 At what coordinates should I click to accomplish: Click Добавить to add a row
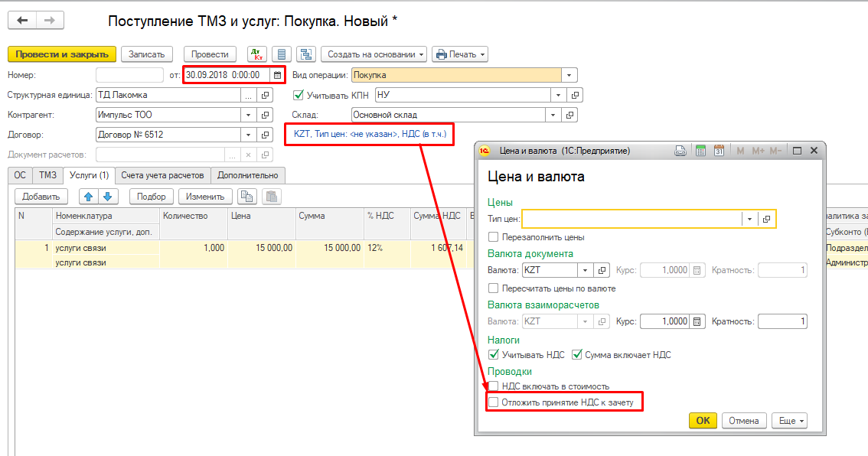point(41,197)
